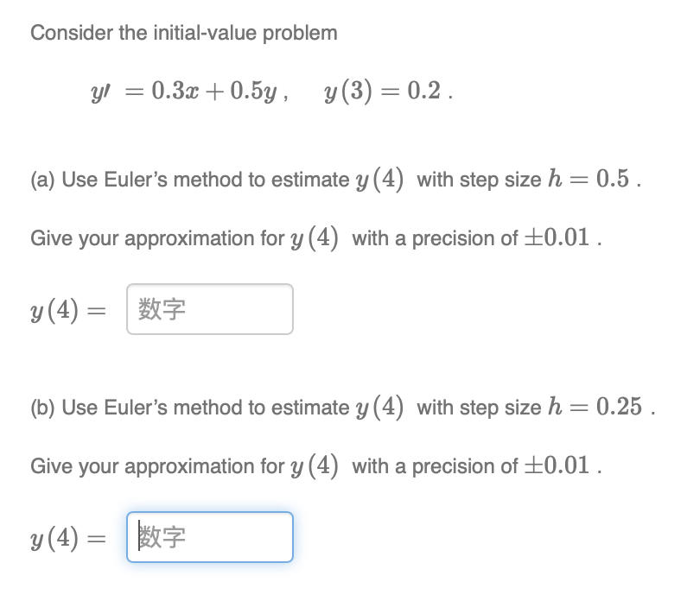Click the precision ±0.01 text in part (b)
Image resolution: width=700 pixels, height=601 pixels.
(558, 465)
